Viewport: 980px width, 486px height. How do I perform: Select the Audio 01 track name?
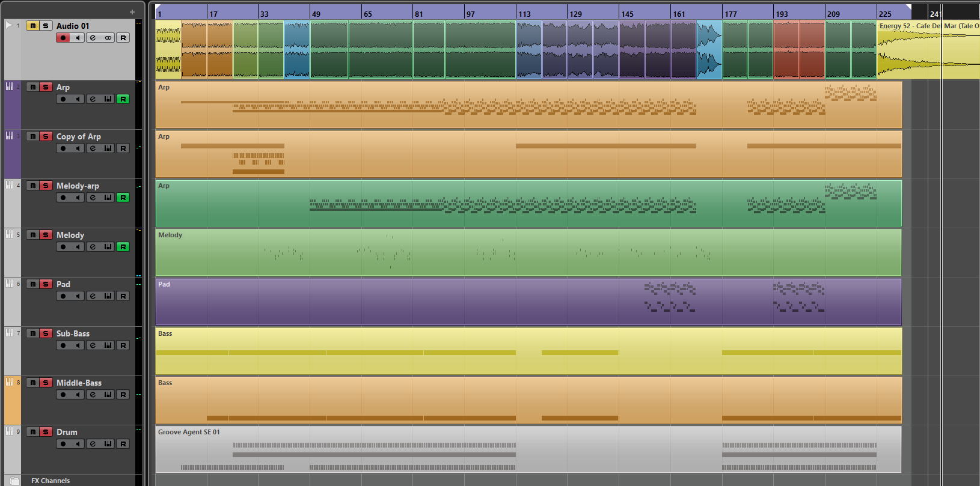pyautogui.click(x=73, y=26)
